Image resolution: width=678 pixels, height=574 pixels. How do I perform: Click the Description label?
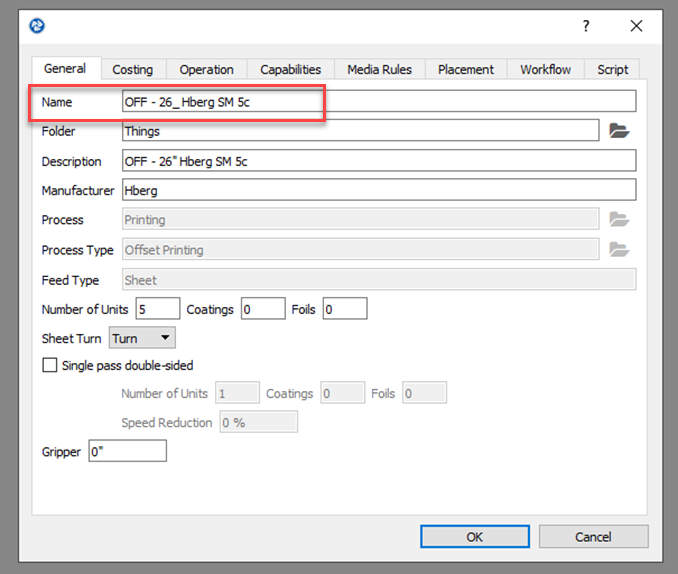coord(71,161)
